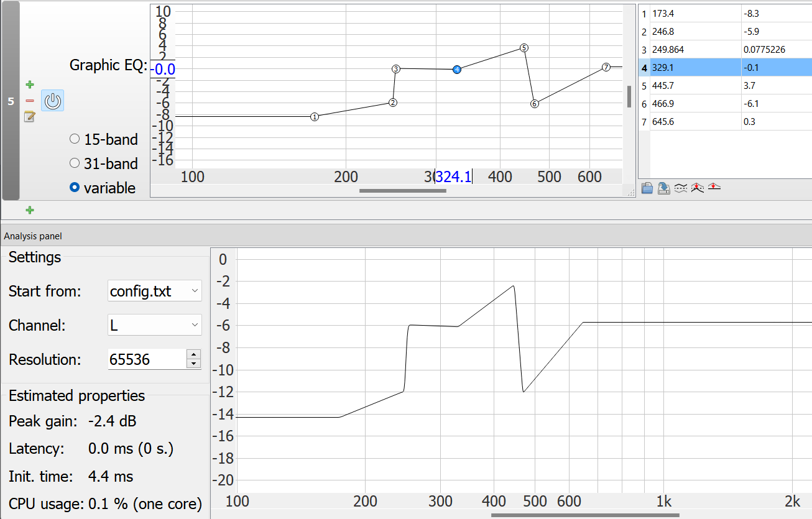The width and height of the screenshot is (812, 519).
Task: Select the variable radio option
Action: click(75, 187)
